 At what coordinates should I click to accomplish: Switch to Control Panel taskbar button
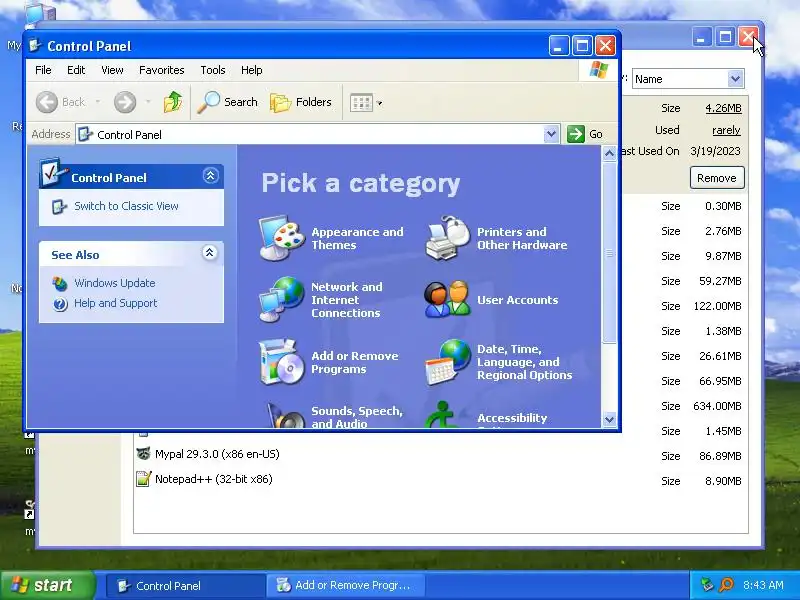click(x=186, y=586)
